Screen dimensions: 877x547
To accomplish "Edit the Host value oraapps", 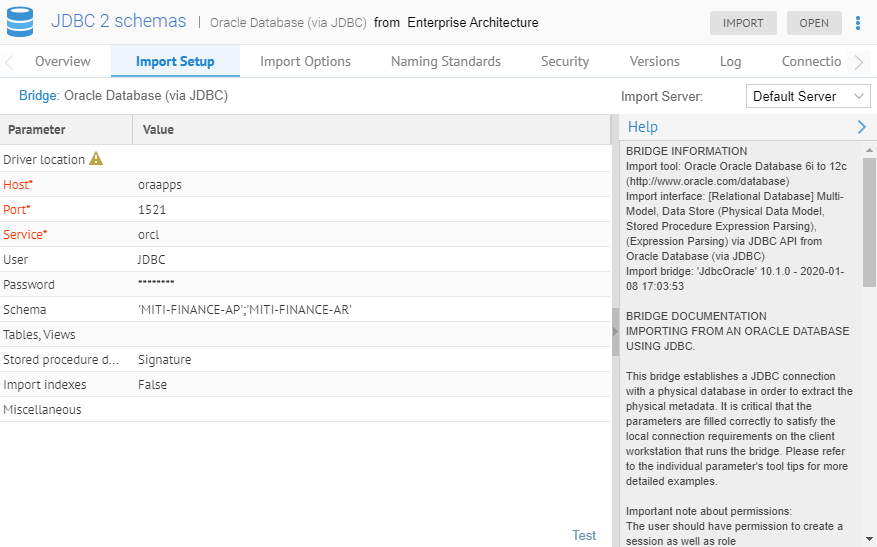I will (160, 185).
